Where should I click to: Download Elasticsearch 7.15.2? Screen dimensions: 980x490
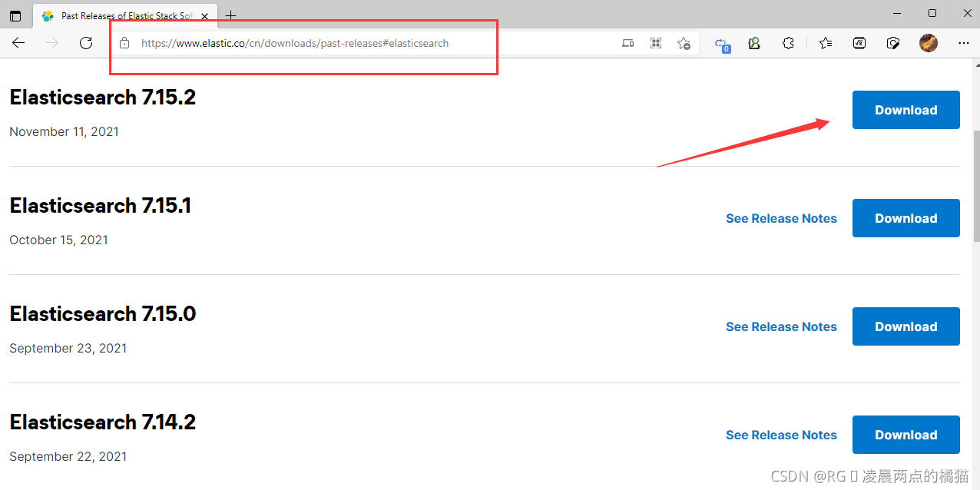(x=906, y=109)
